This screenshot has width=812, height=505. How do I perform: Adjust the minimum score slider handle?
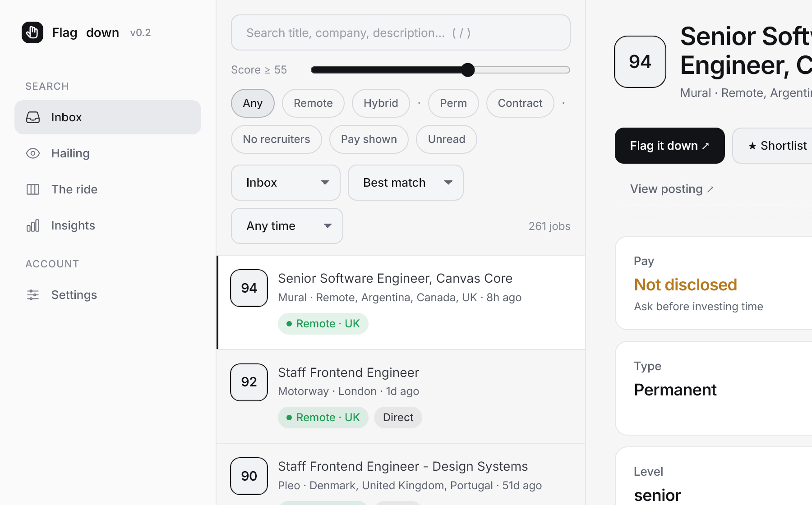tap(468, 70)
